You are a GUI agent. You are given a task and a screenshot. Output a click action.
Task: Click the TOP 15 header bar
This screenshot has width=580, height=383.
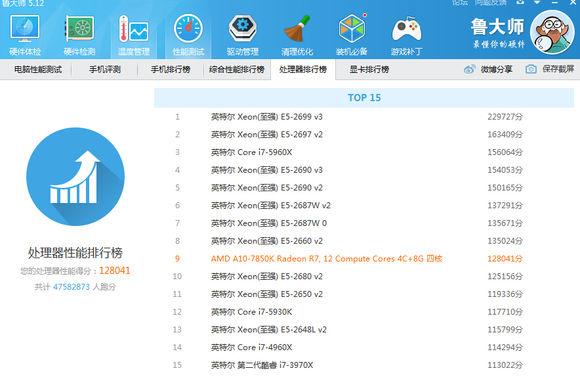pyautogui.click(x=364, y=98)
